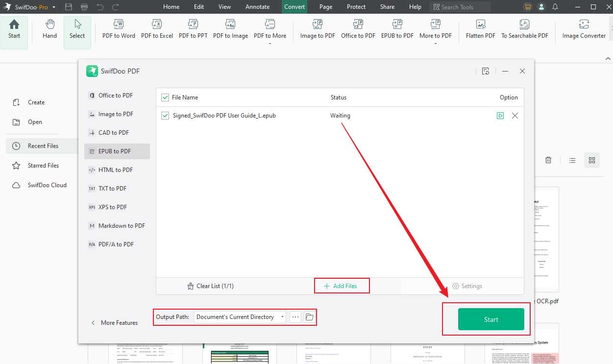Click the trash delete icon in recent files

(548, 160)
